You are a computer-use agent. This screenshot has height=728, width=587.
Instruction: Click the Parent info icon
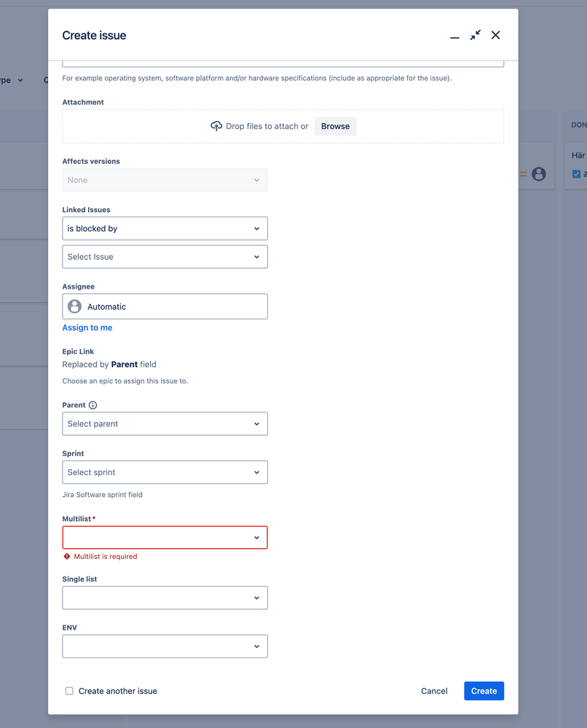(92, 405)
